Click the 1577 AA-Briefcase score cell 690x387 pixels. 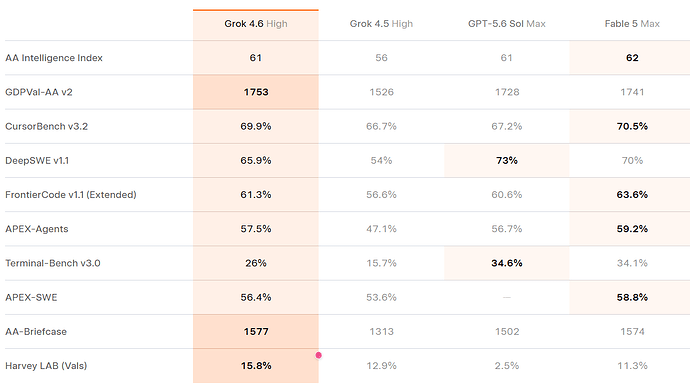tap(256, 332)
